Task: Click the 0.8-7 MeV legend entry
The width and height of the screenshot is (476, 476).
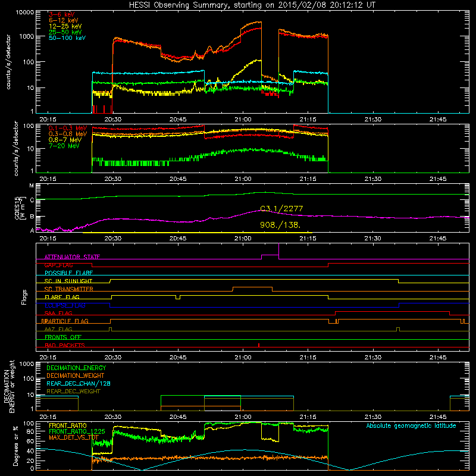Action: coord(65,140)
